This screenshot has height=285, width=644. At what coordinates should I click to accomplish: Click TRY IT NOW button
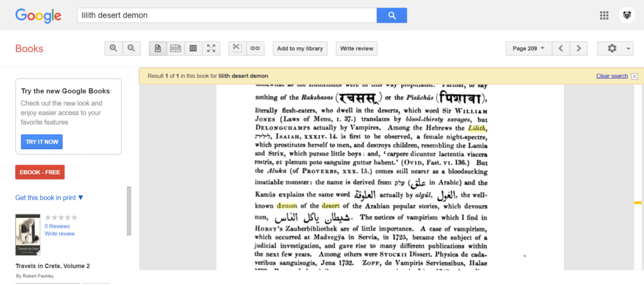click(42, 142)
